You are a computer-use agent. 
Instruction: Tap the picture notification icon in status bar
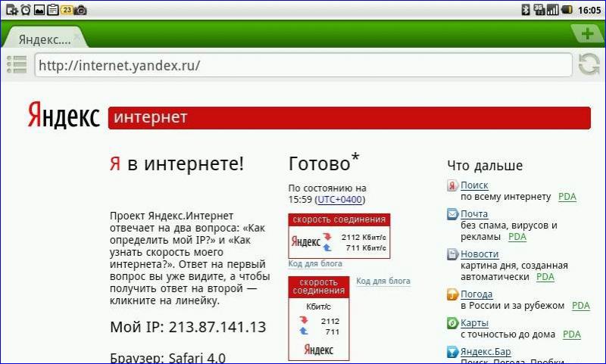(x=39, y=10)
